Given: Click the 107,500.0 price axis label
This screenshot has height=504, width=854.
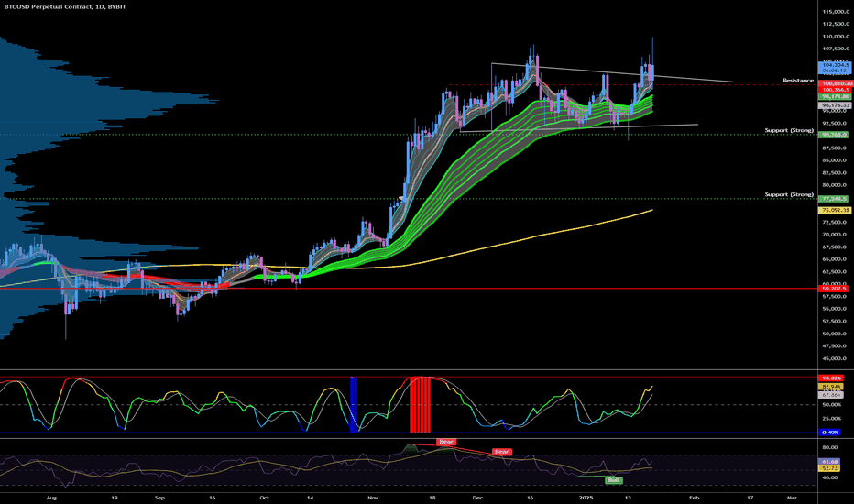Looking at the screenshot, I should coord(836,49).
